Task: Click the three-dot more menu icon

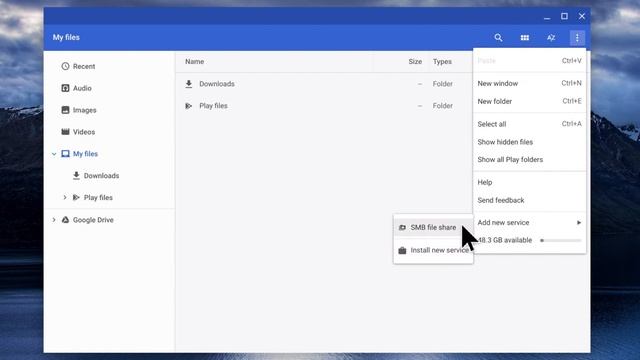Action: pyautogui.click(x=577, y=38)
